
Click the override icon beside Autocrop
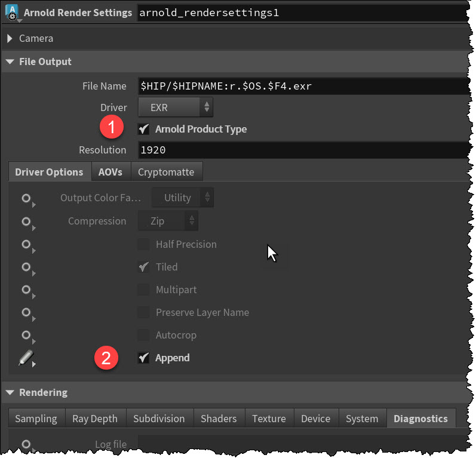point(26,336)
